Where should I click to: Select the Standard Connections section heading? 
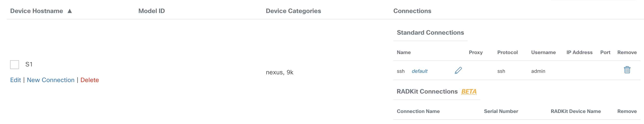430,32
